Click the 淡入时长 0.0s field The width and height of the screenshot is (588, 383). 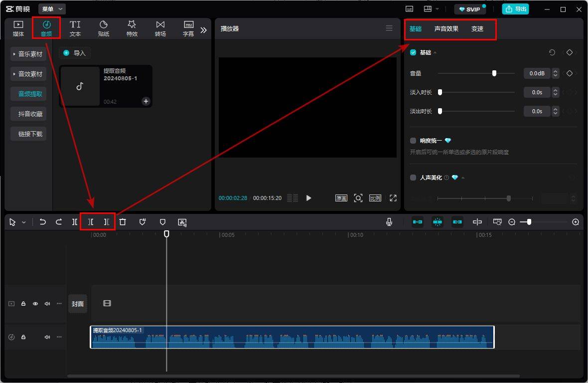[537, 92]
